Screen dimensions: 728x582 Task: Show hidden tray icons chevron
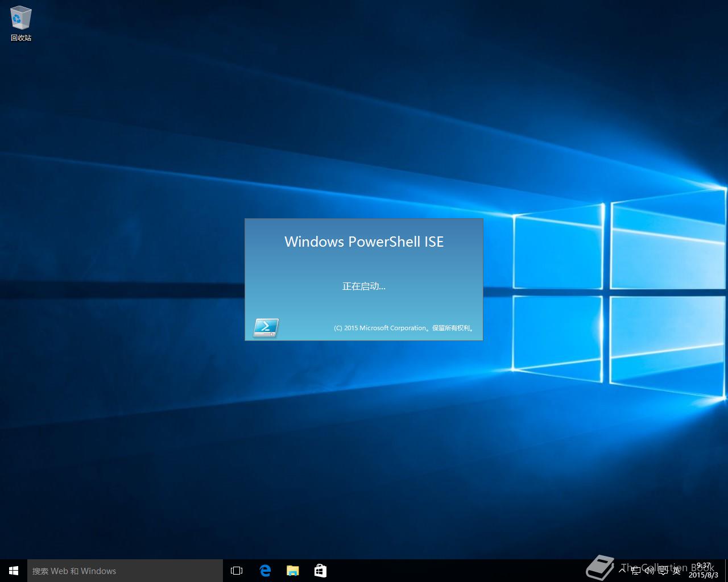(623, 571)
